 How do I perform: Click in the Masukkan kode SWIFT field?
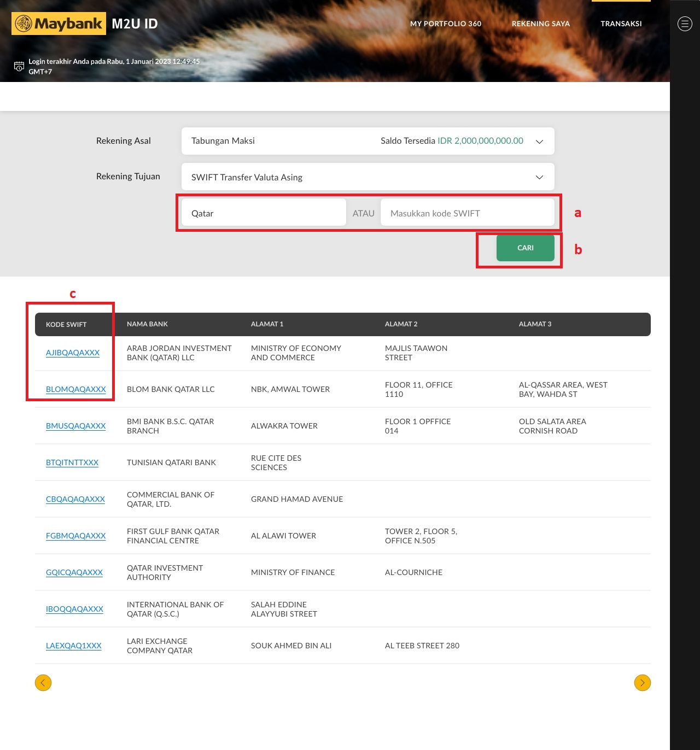[467, 213]
